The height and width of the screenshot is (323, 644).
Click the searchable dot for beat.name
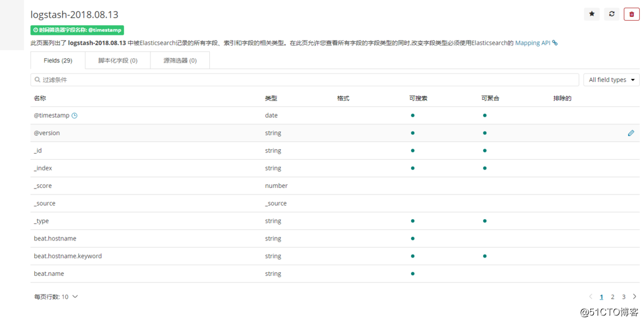pyautogui.click(x=413, y=273)
